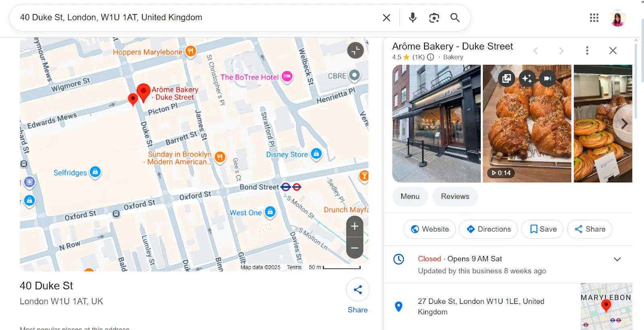Zoom out on the map

coord(355,248)
